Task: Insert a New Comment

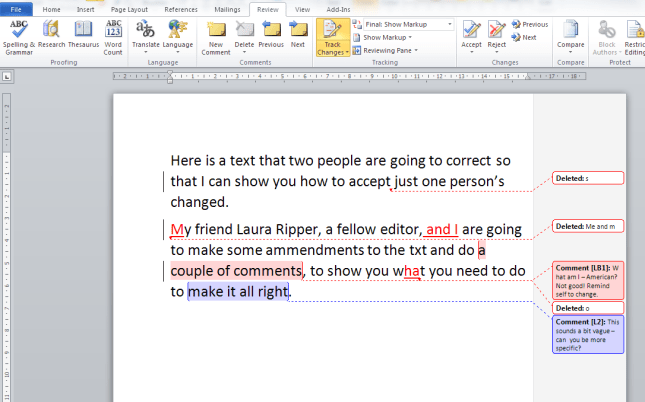Action: 216,34
